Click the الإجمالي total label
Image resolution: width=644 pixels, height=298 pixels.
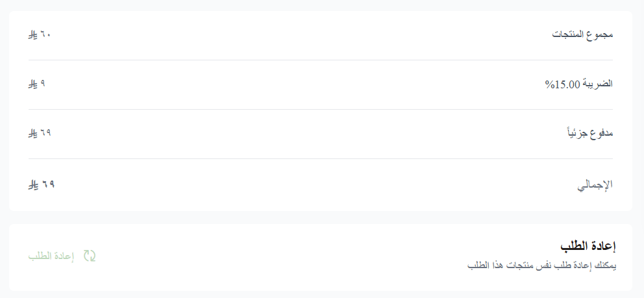pyautogui.click(x=595, y=186)
